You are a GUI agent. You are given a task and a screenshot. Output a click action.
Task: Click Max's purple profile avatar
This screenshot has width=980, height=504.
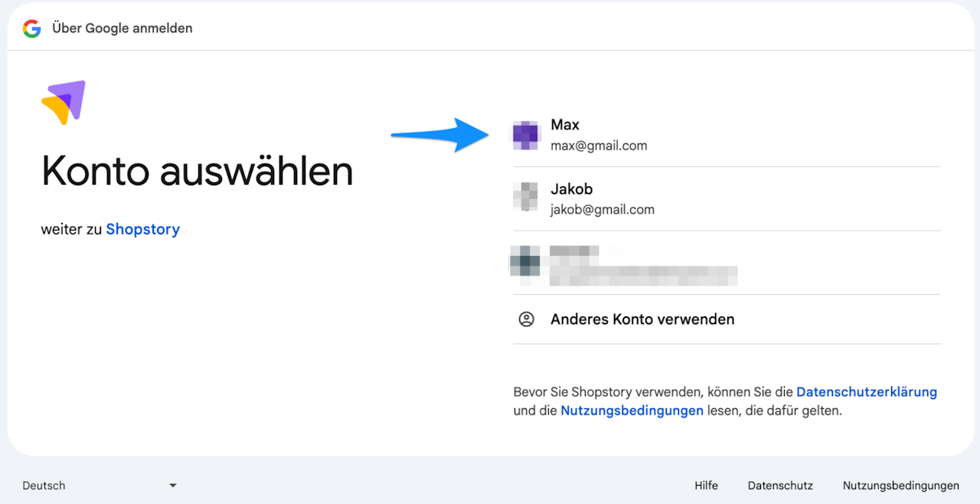click(526, 135)
